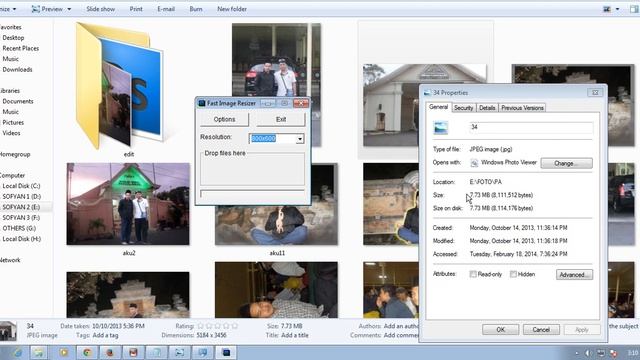Viewport: 640px width, 360px height.
Task: Open the Details tab in Properties
Action: pyautogui.click(x=487, y=108)
